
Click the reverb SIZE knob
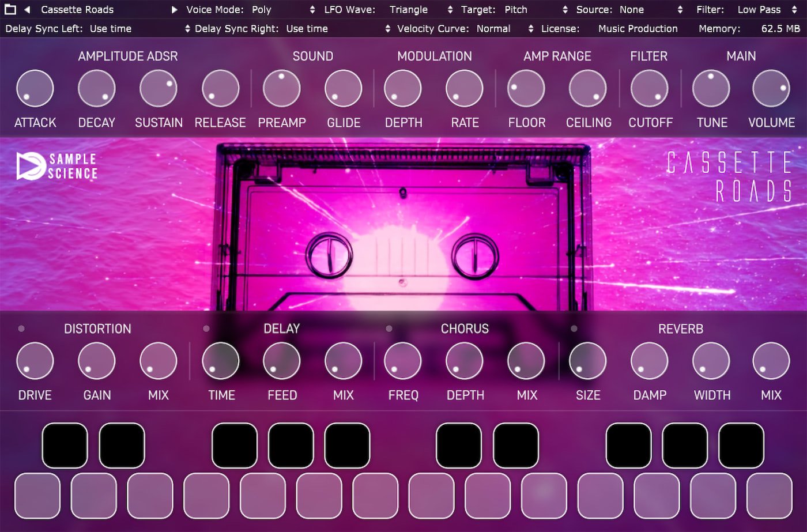pyautogui.click(x=587, y=361)
